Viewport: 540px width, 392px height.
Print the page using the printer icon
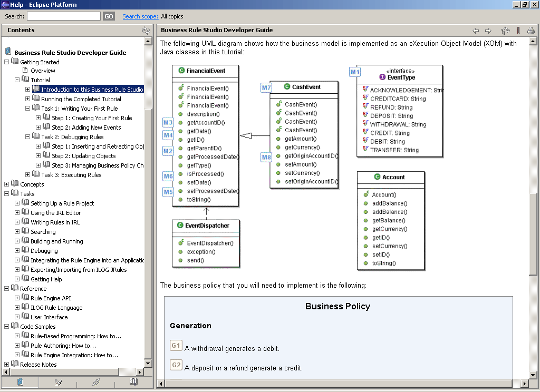point(531,31)
